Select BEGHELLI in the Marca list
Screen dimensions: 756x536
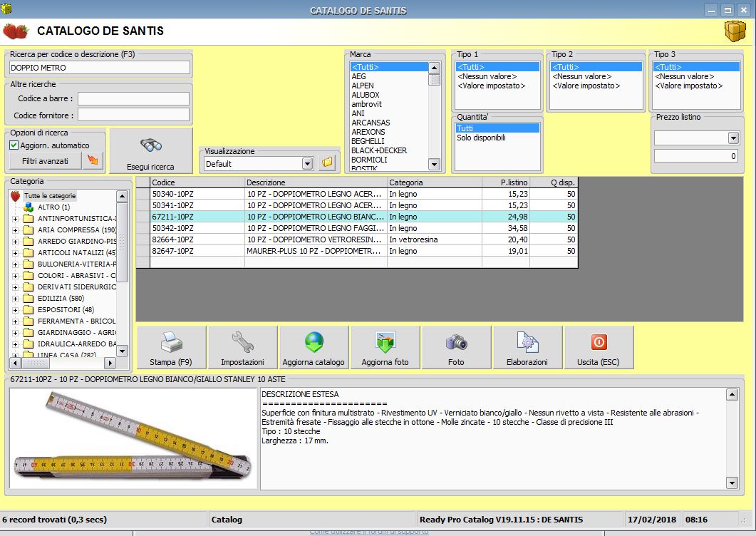pos(368,141)
